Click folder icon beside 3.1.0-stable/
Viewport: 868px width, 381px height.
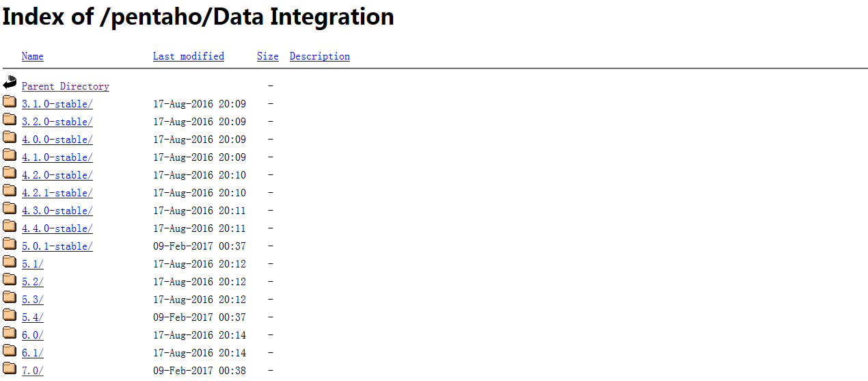[x=10, y=103]
